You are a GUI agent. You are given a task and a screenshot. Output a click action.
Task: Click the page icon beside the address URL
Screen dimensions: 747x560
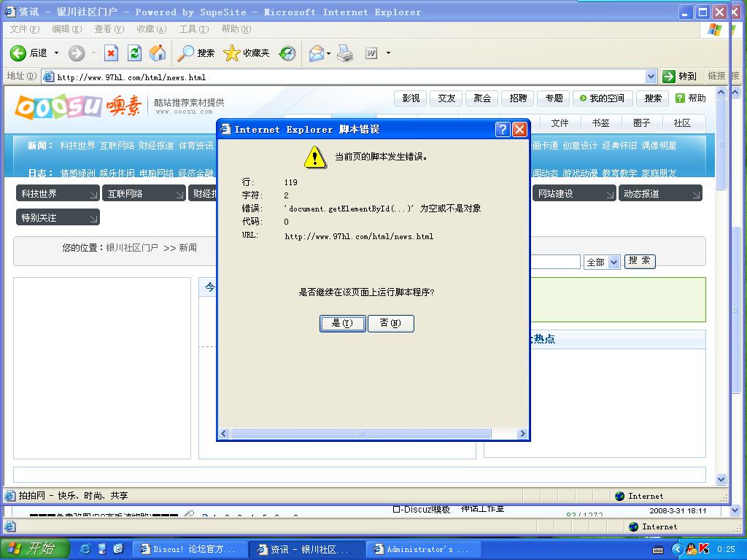pos(49,76)
